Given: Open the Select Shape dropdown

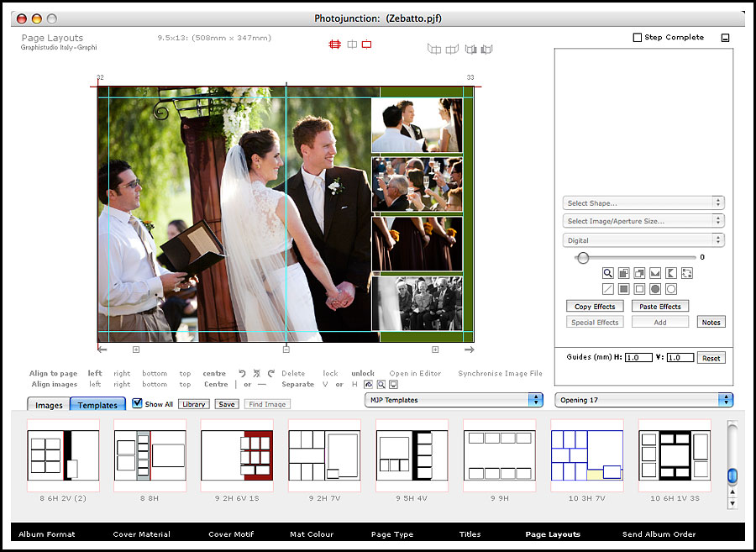Looking at the screenshot, I should pyautogui.click(x=643, y=202).
